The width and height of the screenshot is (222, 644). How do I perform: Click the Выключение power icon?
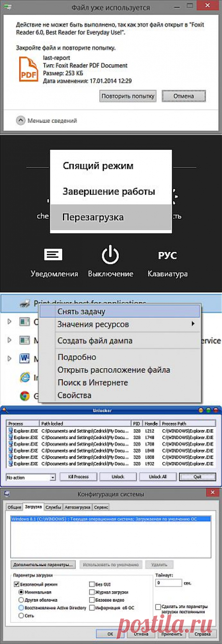click(x=110, y=255)
